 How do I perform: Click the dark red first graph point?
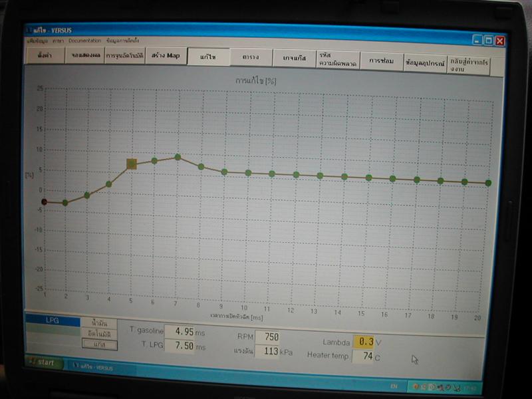point(44,202)
